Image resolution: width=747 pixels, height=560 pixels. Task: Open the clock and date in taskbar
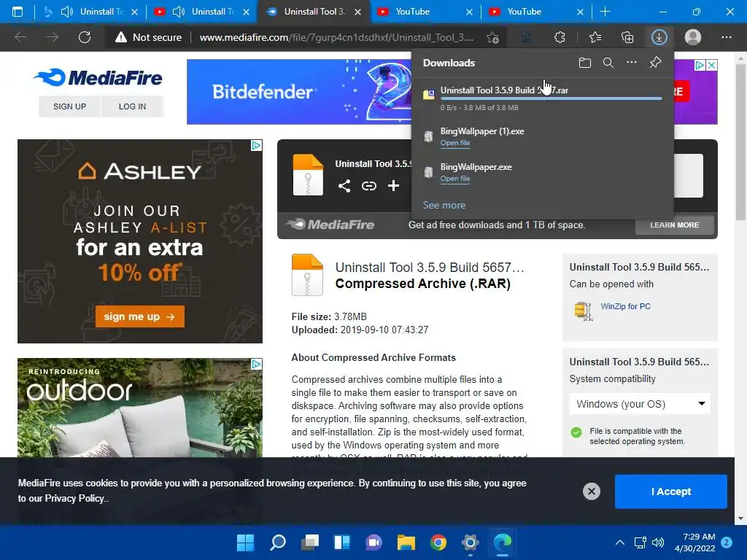pos(694,542)
